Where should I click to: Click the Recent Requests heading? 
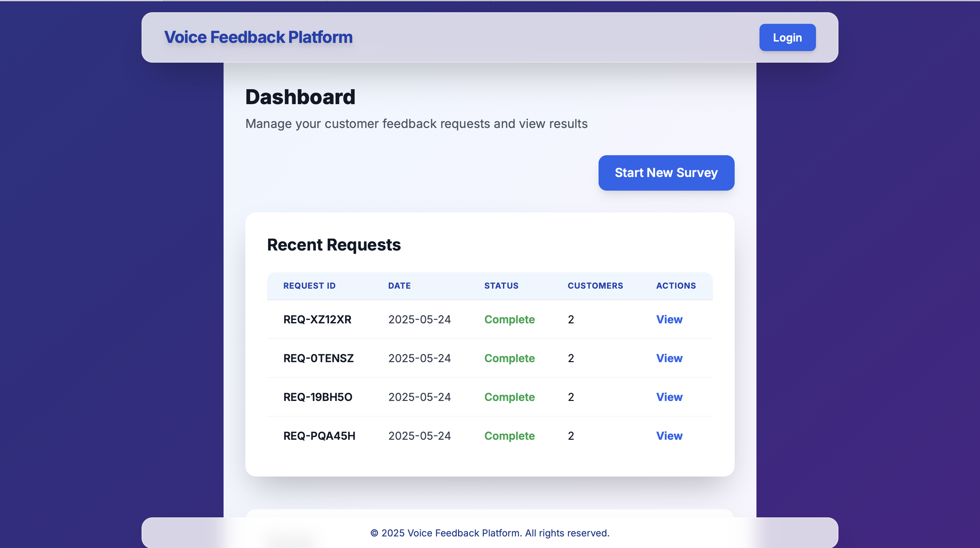(x=333, y=245)
